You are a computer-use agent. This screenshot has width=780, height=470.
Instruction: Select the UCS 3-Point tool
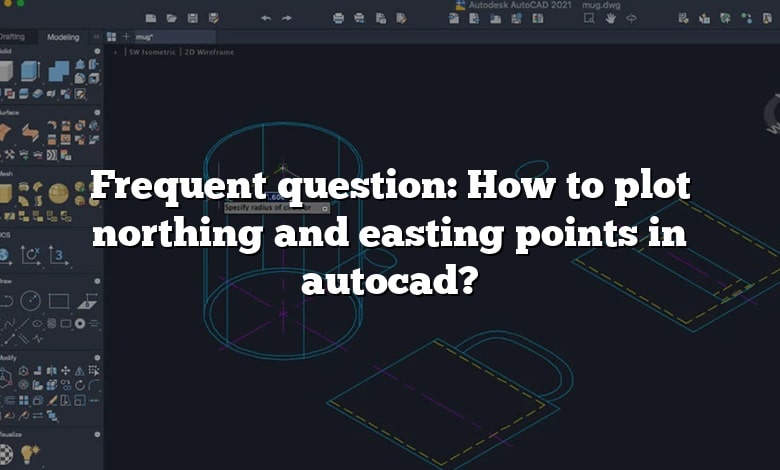pos(59,256)
